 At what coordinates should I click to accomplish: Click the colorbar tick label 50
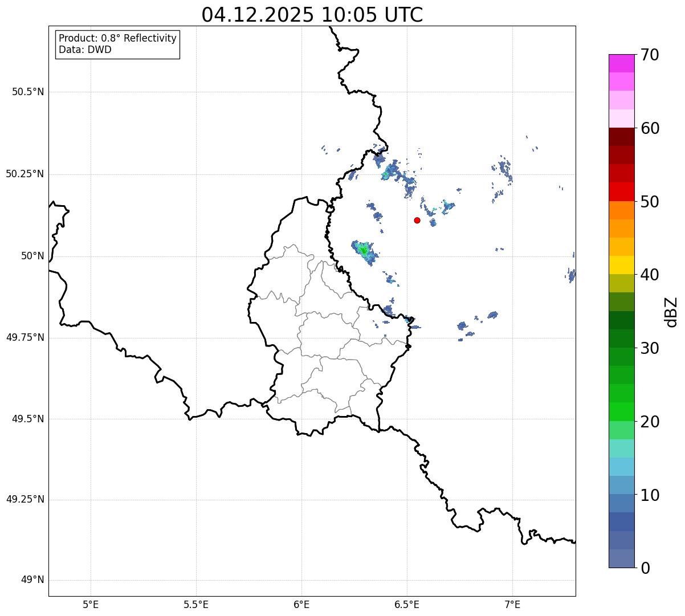coord(650,202)
